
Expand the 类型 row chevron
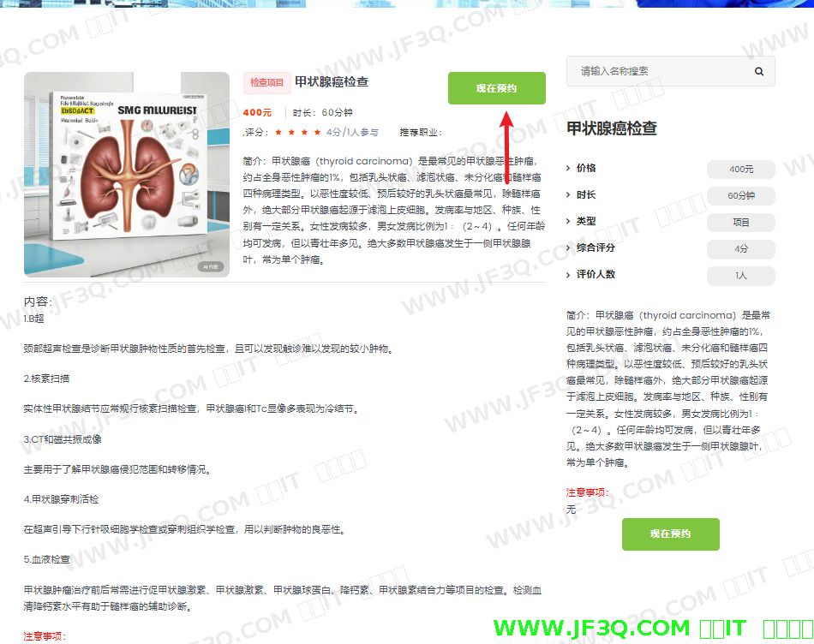click(x=568, y=221)
